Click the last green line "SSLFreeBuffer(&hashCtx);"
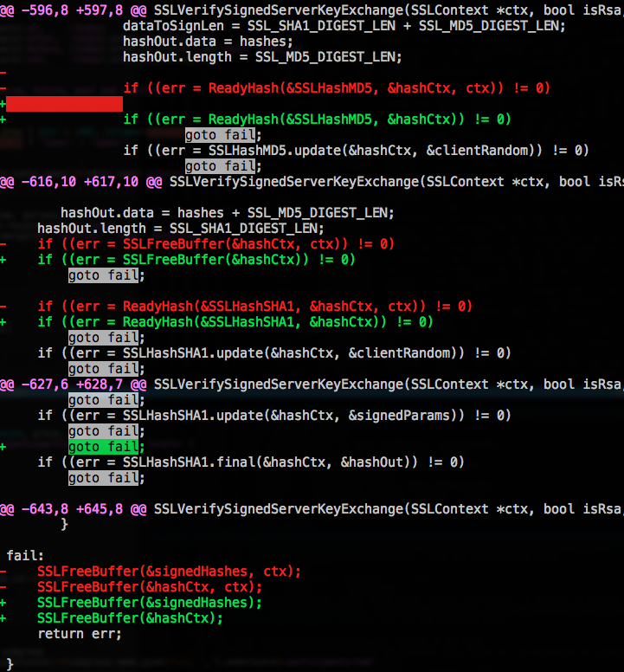The image size is (624, 672). 130,618
